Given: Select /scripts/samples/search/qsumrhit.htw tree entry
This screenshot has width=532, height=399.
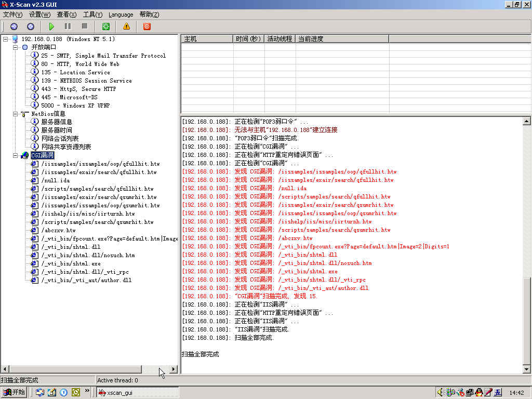Looking at the screenshot, I should 97,222.
